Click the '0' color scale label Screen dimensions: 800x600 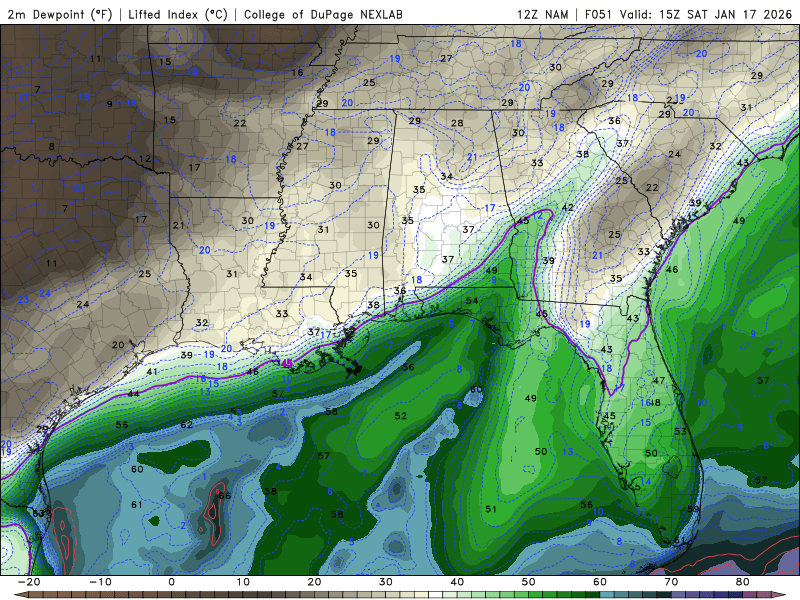(x=171, y=582)
